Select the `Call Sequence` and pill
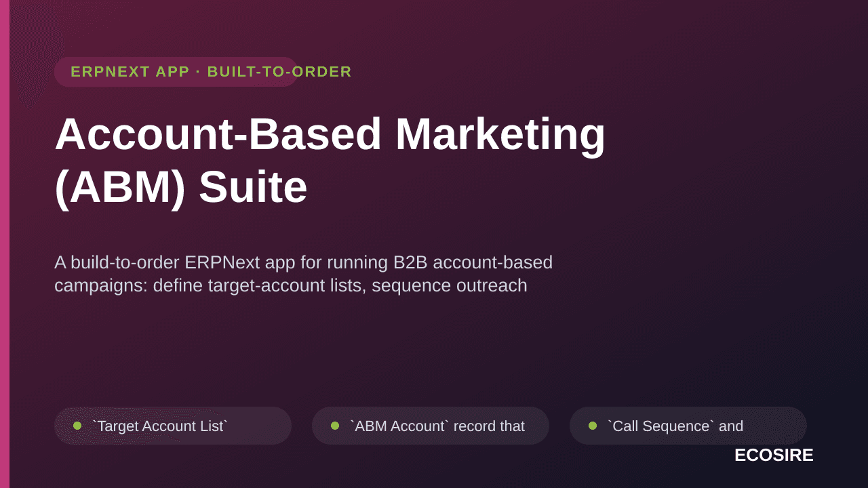The width and height of the screenshot is (868, 488). (688, 426)
